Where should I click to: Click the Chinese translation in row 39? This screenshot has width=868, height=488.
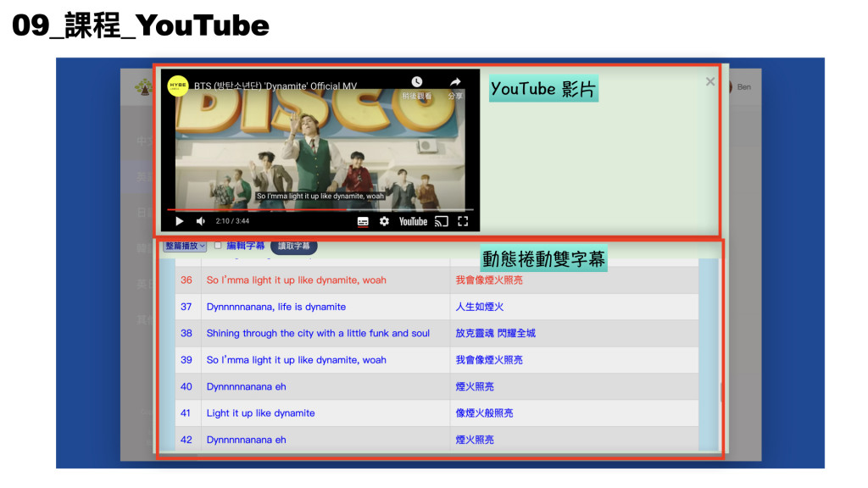click(x=489, y=359)
